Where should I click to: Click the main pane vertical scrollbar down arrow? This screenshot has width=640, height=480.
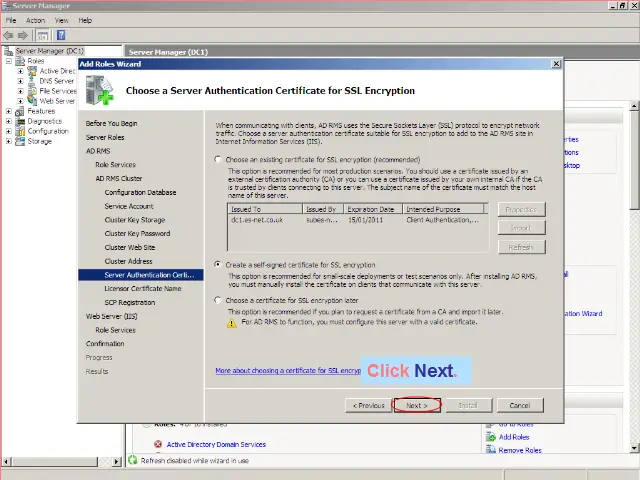(634, 448)
